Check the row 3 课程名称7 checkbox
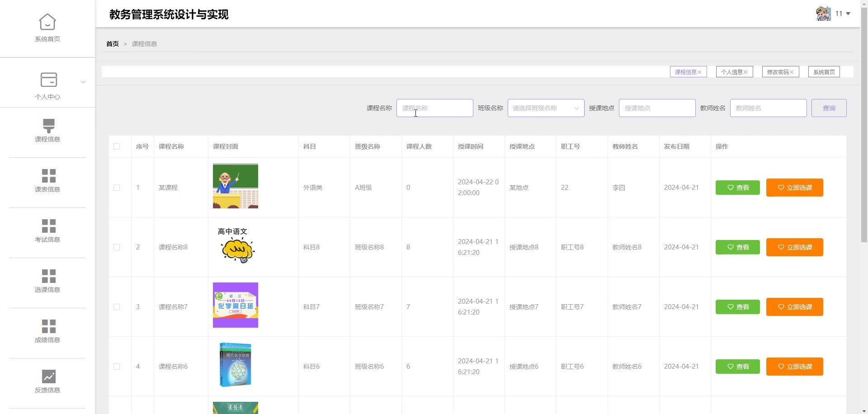 (117, 307)
